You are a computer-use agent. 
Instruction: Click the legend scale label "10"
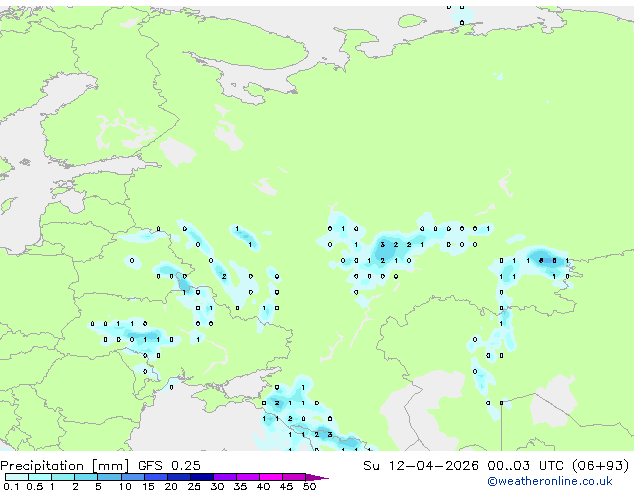click(x=125, y=486)
